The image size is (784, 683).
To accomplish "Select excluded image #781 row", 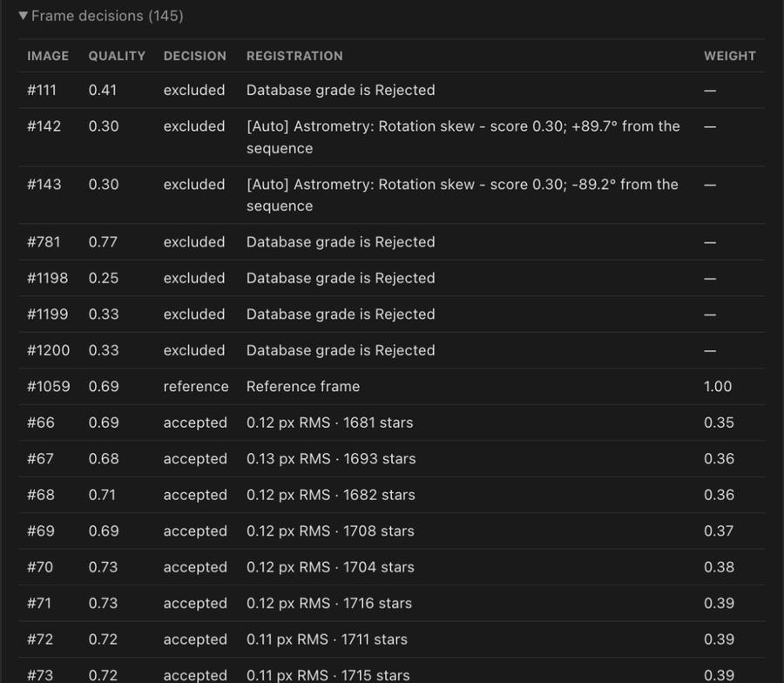I will pos(391,242).
